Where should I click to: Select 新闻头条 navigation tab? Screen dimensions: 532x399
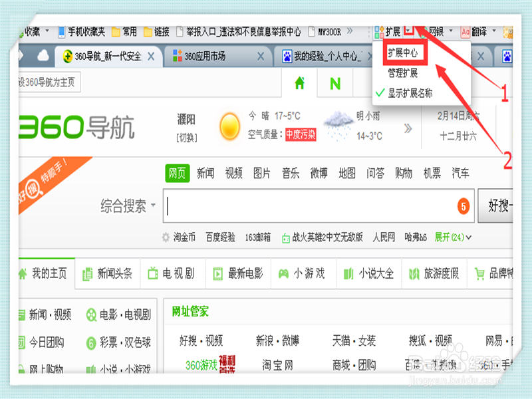[x=108, y=273]
